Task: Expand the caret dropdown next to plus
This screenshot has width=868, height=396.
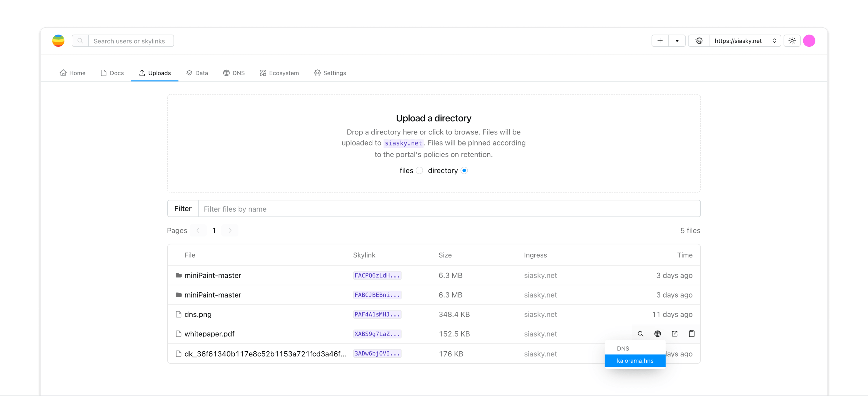Action: [x=677, y=41]
